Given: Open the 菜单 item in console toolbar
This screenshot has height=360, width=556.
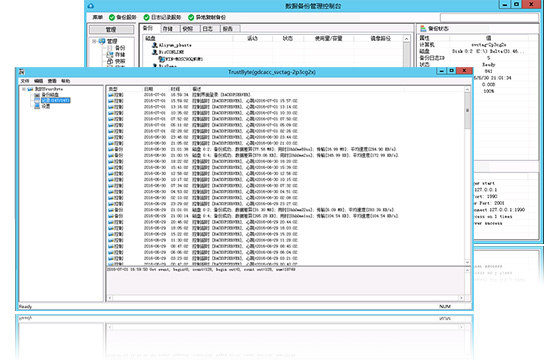Looking at the screenshot, I should [x=98, y=17].
